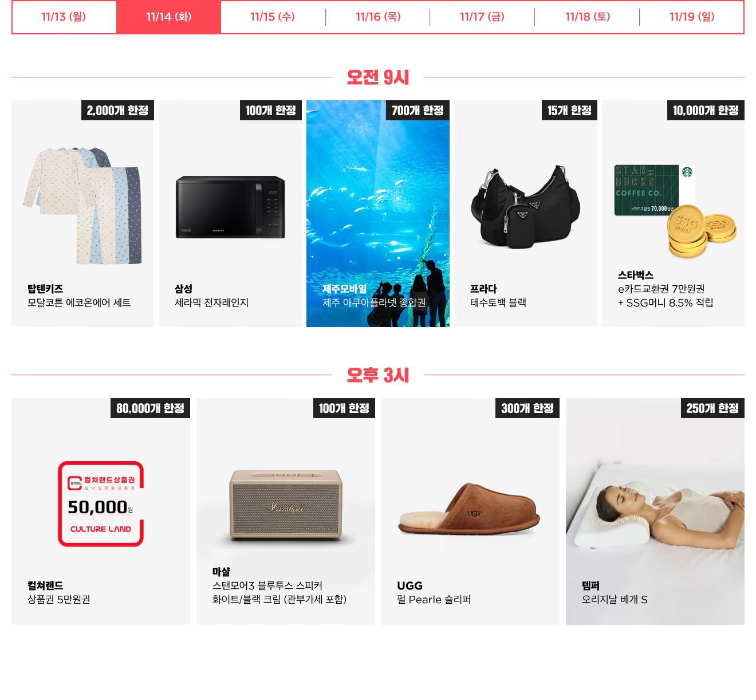Select the 11/13 (월) date tab
This screenshot has height=700, width=756.
(x=64, y=17)
